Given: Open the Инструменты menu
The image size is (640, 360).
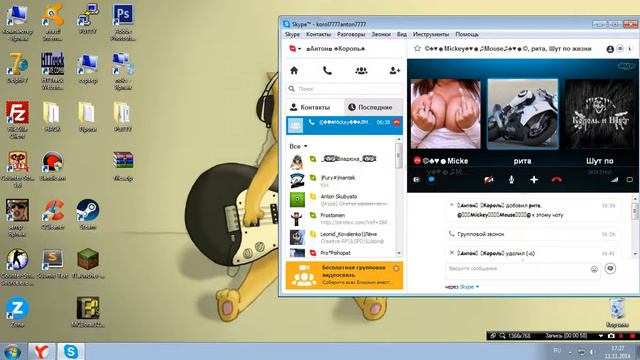Looking at the screenshot, I should [431, 34].
